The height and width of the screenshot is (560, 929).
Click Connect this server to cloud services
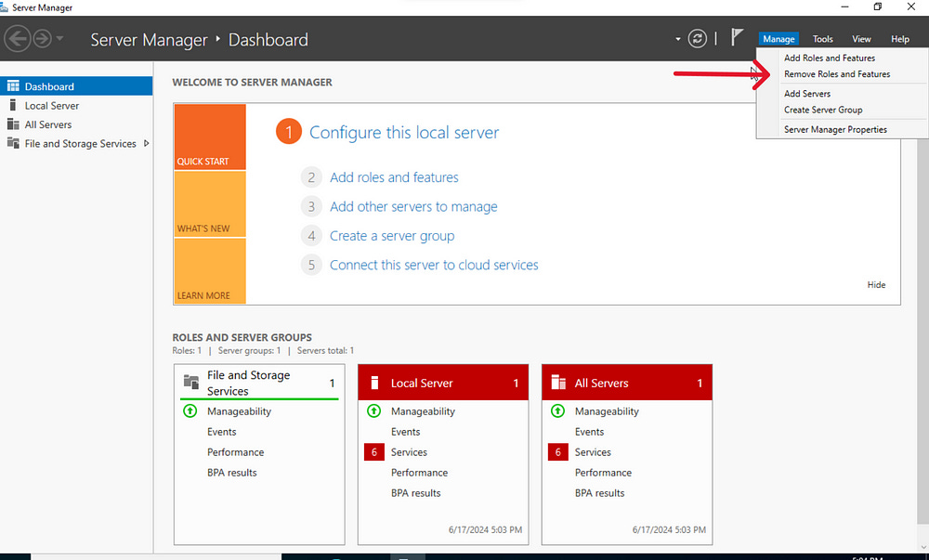click(434, 265)
